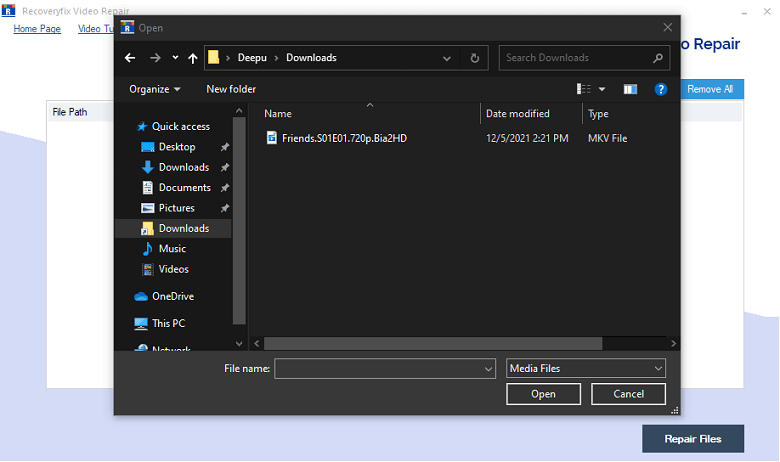Open pinned Downloads with blue arrow icon

184,167
